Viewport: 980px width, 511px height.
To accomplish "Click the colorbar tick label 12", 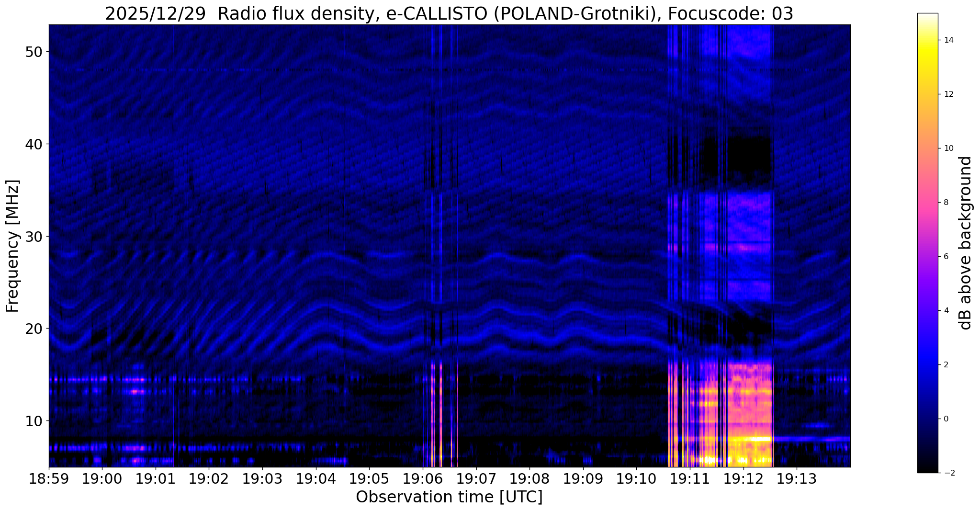I will [947, 94].
